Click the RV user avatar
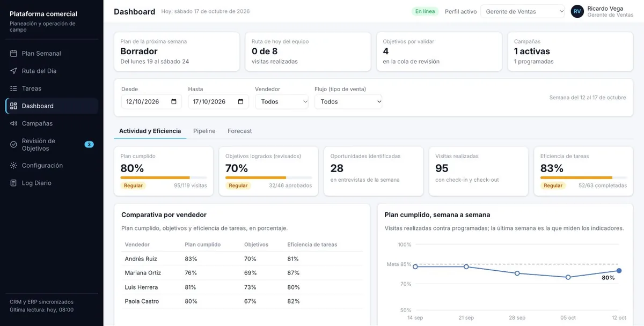The height and width of the screenshot is (326, 644). [x=577, y=11]
